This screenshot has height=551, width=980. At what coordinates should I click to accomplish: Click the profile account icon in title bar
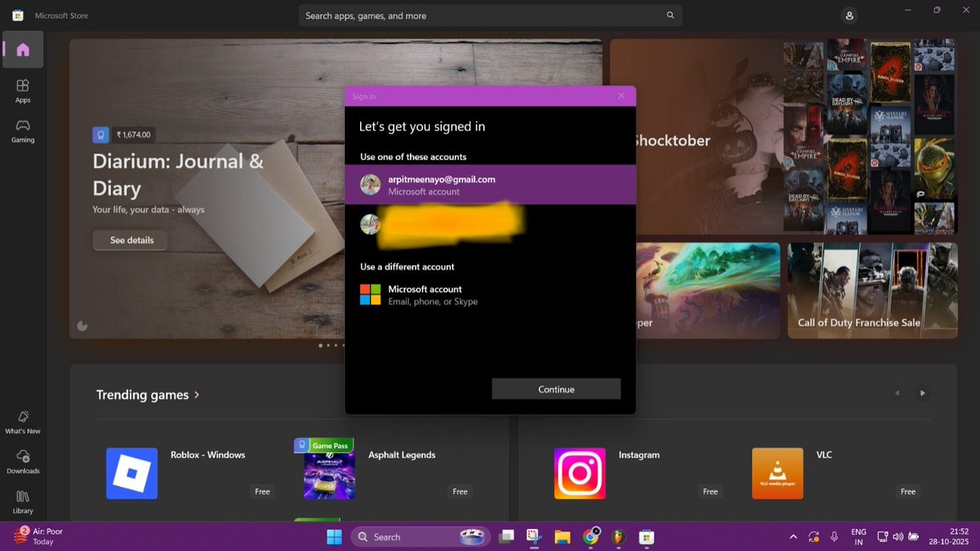coord(850,16)
